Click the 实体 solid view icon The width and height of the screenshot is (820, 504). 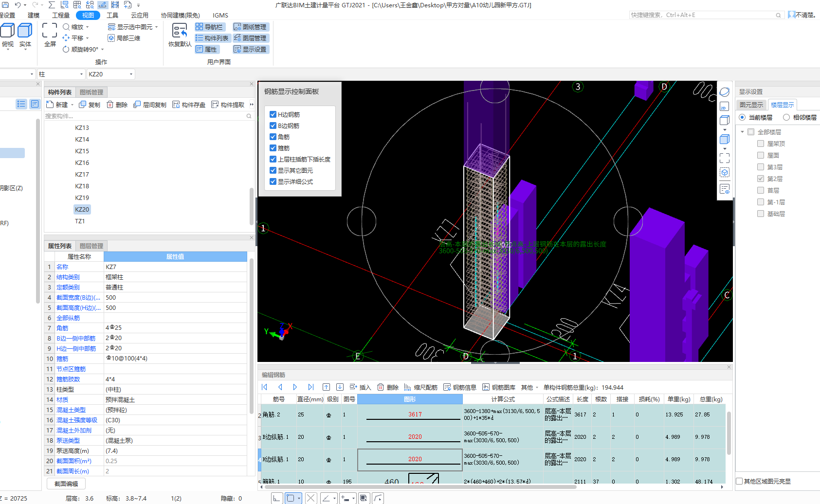(x=25, y=30)
